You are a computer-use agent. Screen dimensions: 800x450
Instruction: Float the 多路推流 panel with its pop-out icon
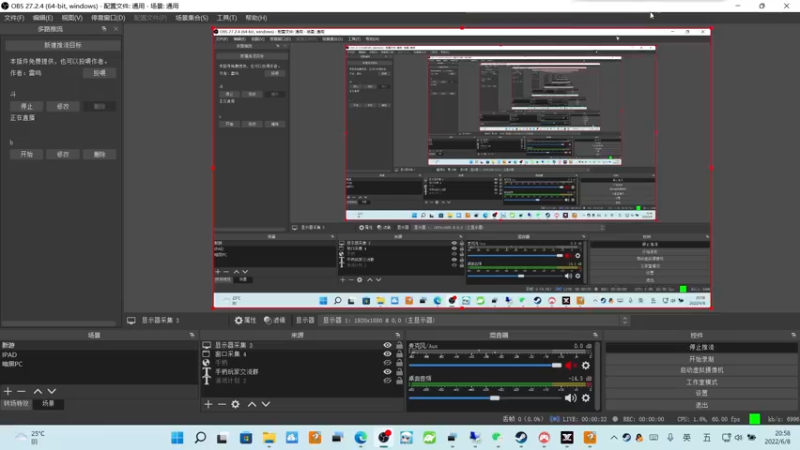[x=104, y=29]
